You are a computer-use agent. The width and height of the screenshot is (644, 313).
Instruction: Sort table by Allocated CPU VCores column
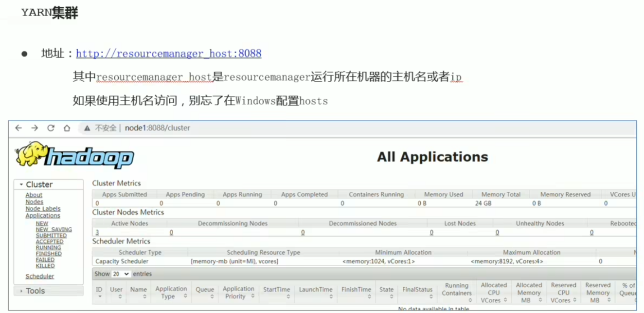(494, 293)
